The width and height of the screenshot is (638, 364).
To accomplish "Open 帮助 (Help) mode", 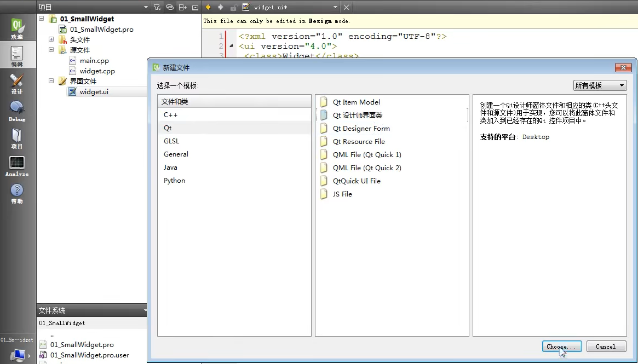I will point(16,193).
